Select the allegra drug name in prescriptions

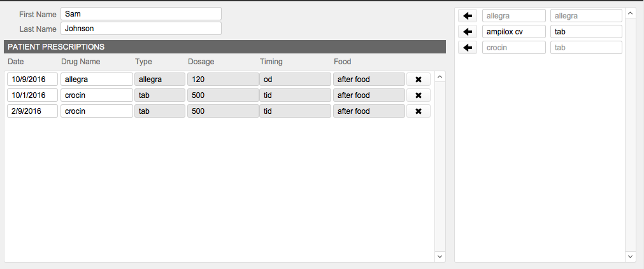pyautogui.click(x=96, y=79)
